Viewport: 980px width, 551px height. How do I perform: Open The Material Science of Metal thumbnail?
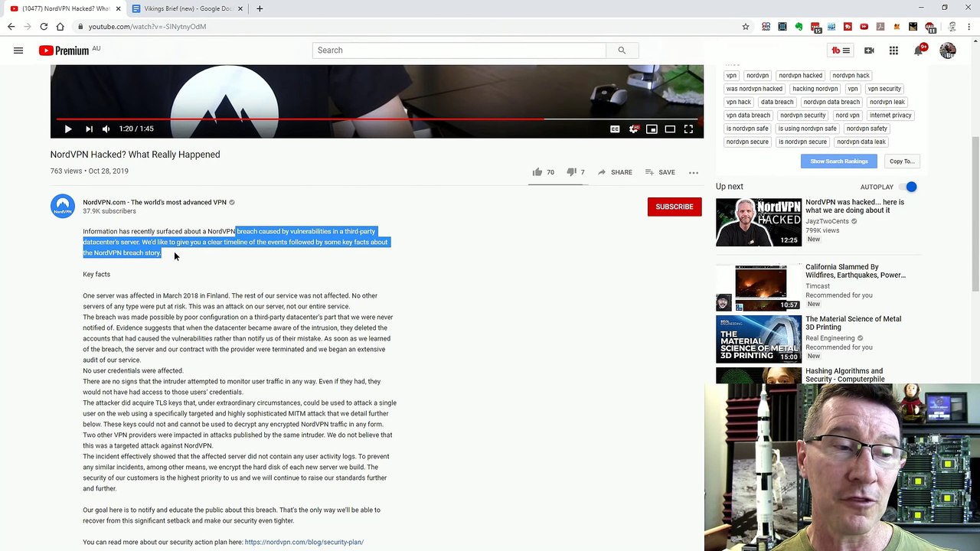coord(759,339)
